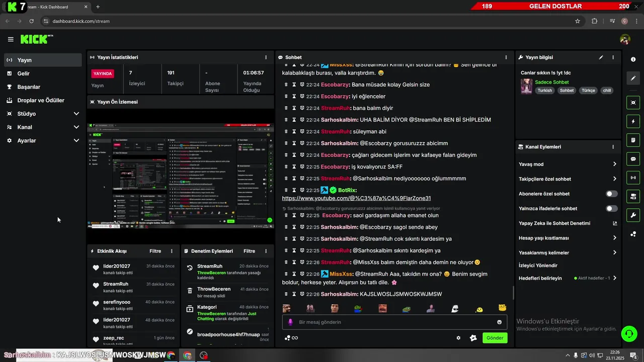The height and width of the screenshot is (362, 644).
Task: Toggle the broadcast signal widget icon in right rail
Action: [633, 177]
